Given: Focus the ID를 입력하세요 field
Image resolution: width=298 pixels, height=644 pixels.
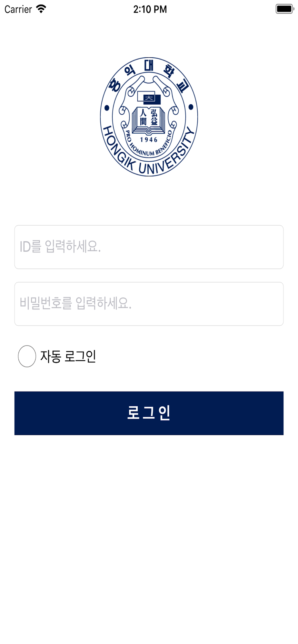Looking at the screenshot, I should point(149,247).
